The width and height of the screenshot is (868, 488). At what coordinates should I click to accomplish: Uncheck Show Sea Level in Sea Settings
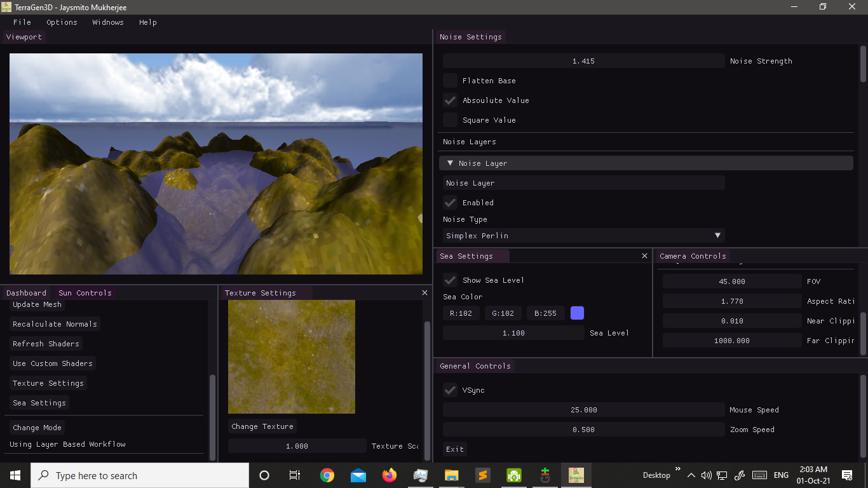pos(450,280)
